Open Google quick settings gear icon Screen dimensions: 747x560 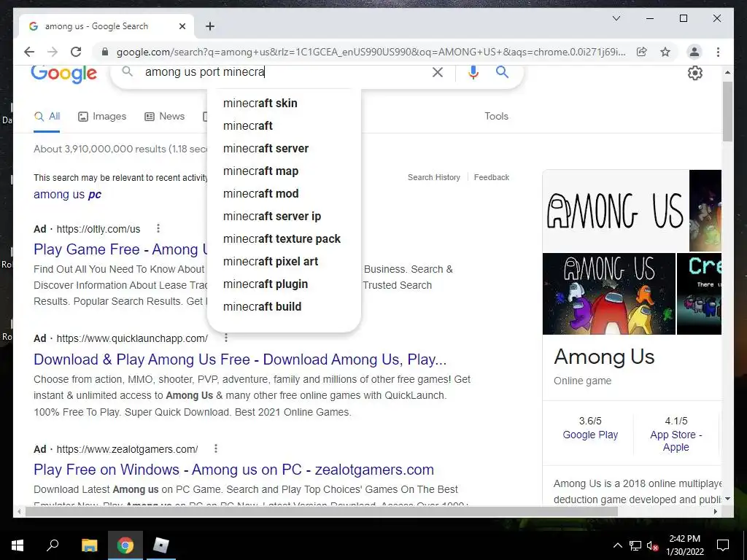[695, 73]
